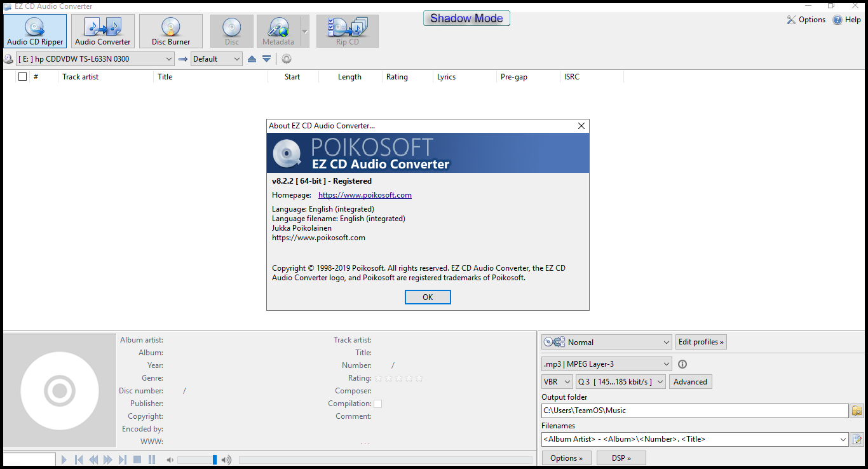Click the DSP » button

[x=621, y=458]
